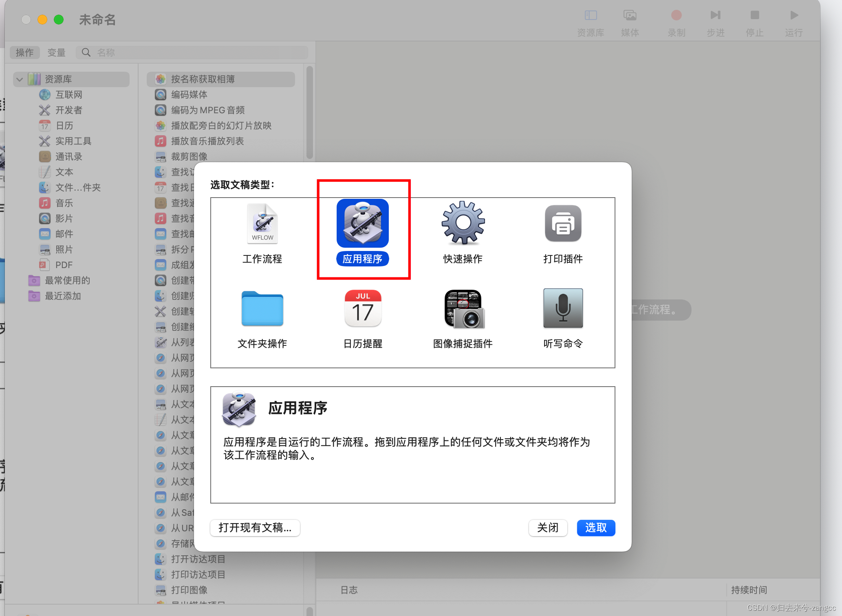
Task: Select action 按名称获取相簿
Action: click(x=221, y=79)
